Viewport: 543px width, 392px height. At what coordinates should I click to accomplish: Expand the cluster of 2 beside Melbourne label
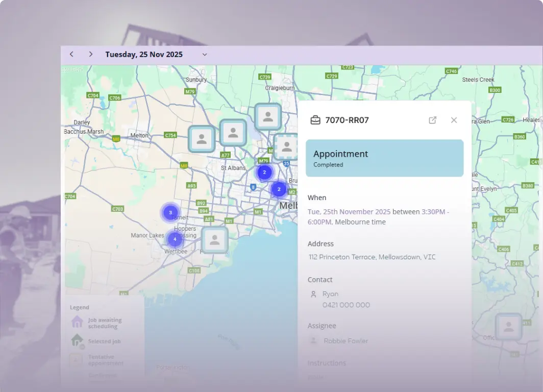tap(279, 189)
